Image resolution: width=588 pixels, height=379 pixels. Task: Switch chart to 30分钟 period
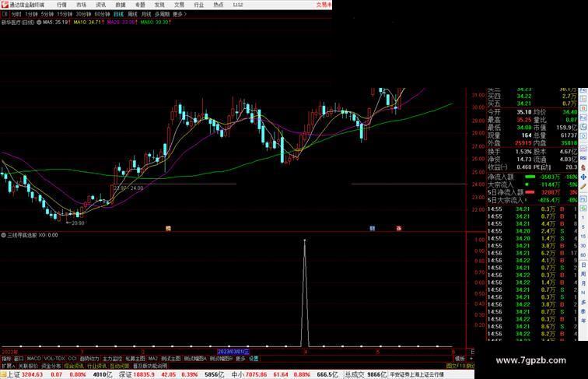click(83, 14)
